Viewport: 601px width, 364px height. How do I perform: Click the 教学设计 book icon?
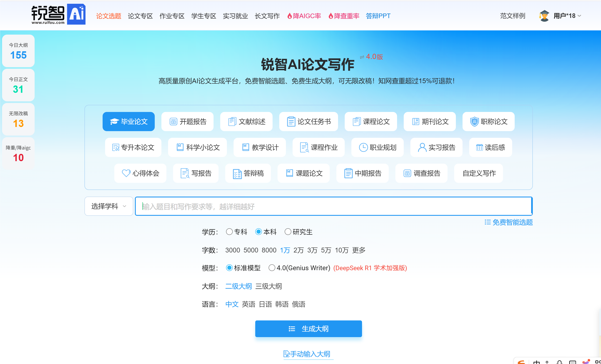click(x=246, y=147)
